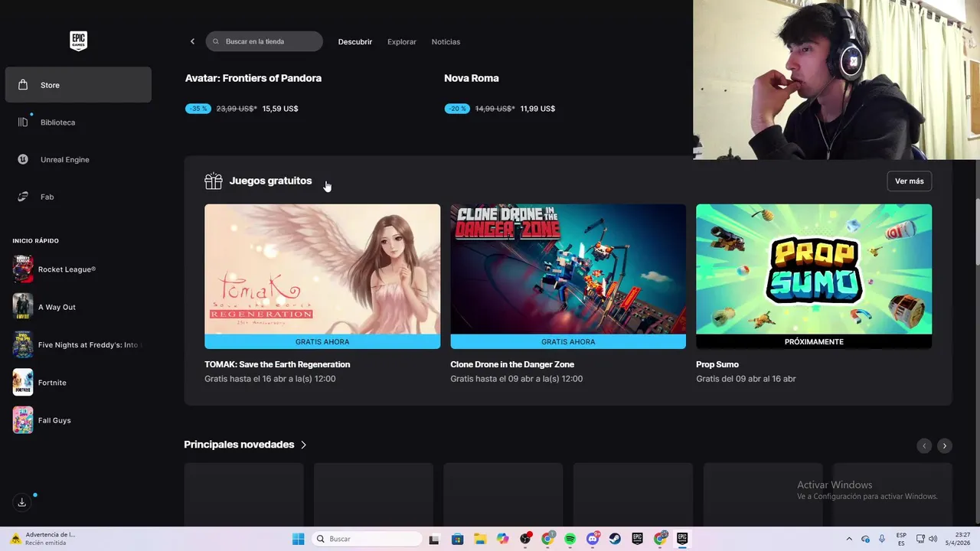The width and height of the screenshot is (980, 551).
Task: Click the Juegos gratuitos heading
Action: click(270, 181)
